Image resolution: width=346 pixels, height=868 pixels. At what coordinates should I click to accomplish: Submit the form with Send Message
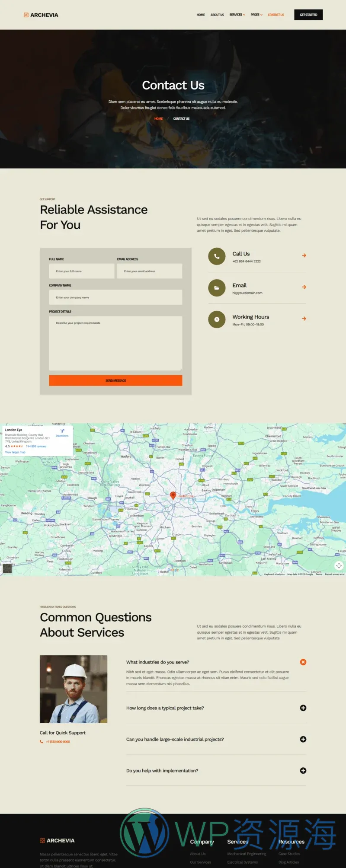coord(115,380)
